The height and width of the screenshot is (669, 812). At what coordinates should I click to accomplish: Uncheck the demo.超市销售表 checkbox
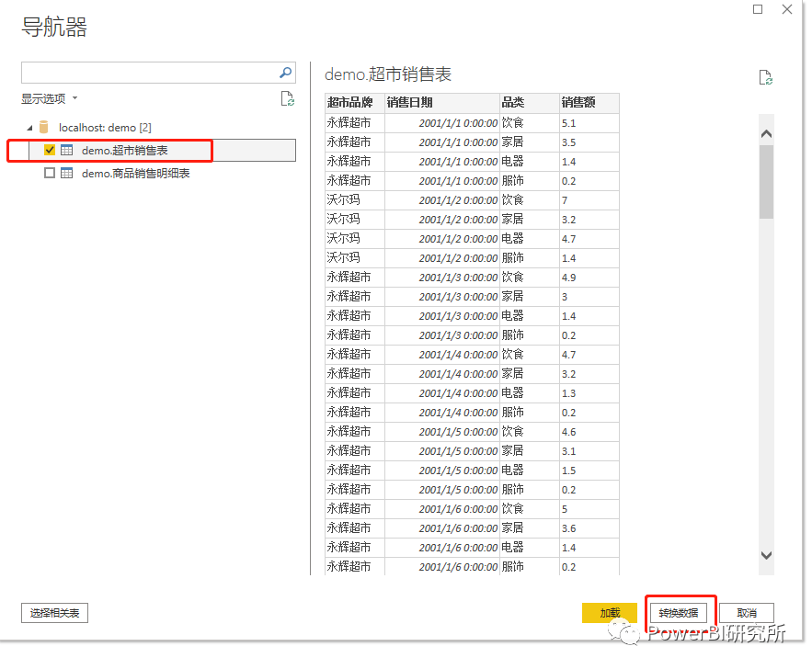click(50, 150)
